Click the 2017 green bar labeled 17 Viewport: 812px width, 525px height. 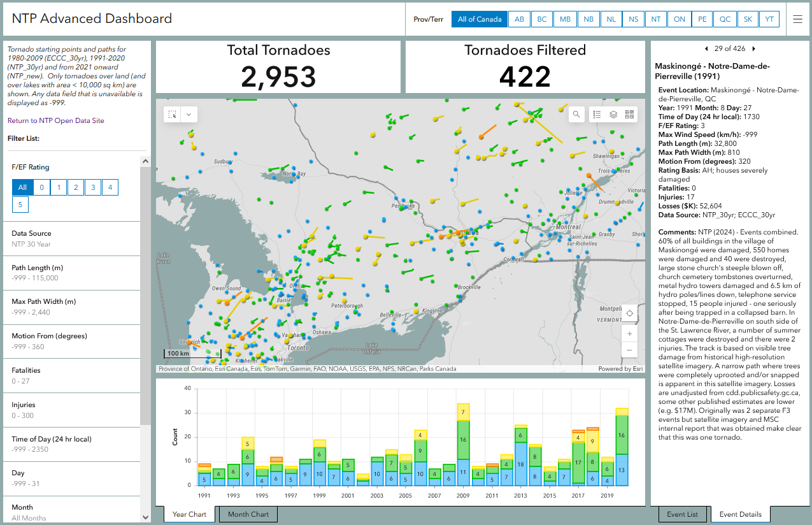[578, 462]
